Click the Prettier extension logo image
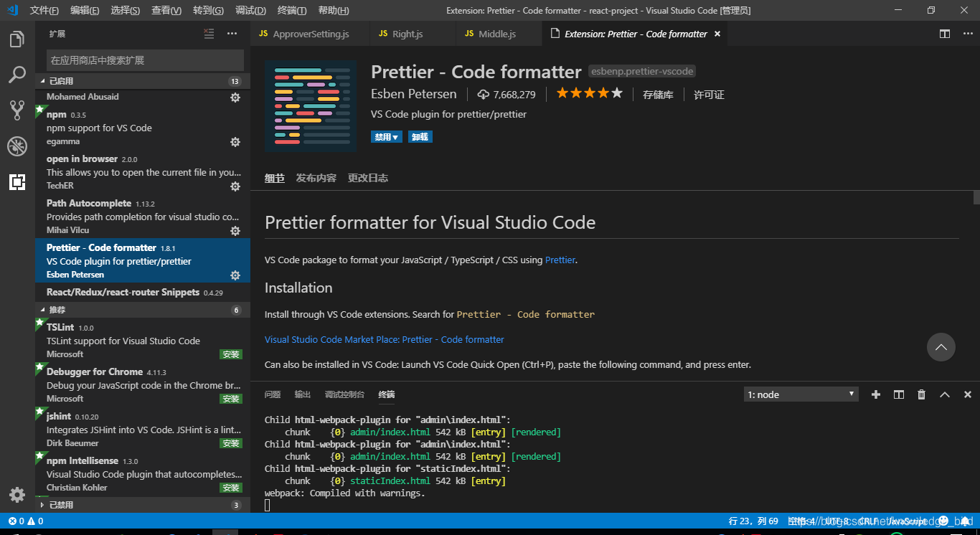 click(x=311, y=106)
